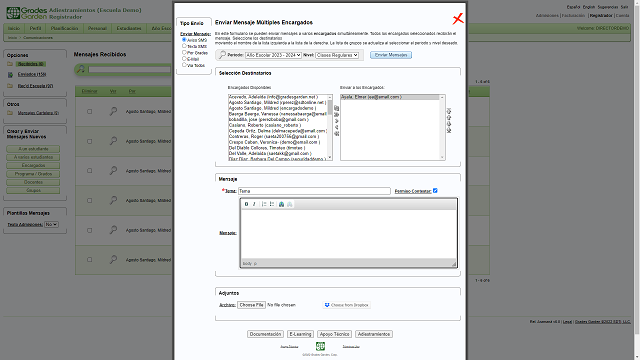Open the Inicio menu on the background page
The height and width of the screenshot is (360, 640).
coord(14,28)
